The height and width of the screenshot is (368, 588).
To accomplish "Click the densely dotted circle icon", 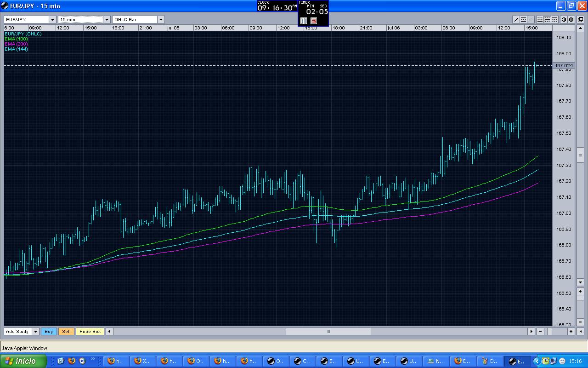I will (x=571, y=19).
